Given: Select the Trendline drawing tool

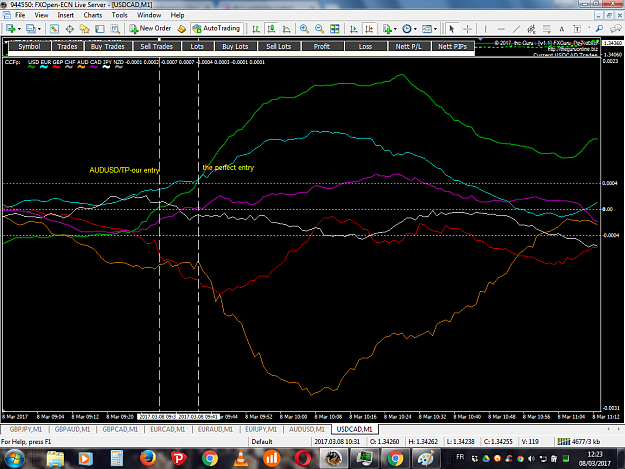Looking at the screenshot, I should [516, 29].
